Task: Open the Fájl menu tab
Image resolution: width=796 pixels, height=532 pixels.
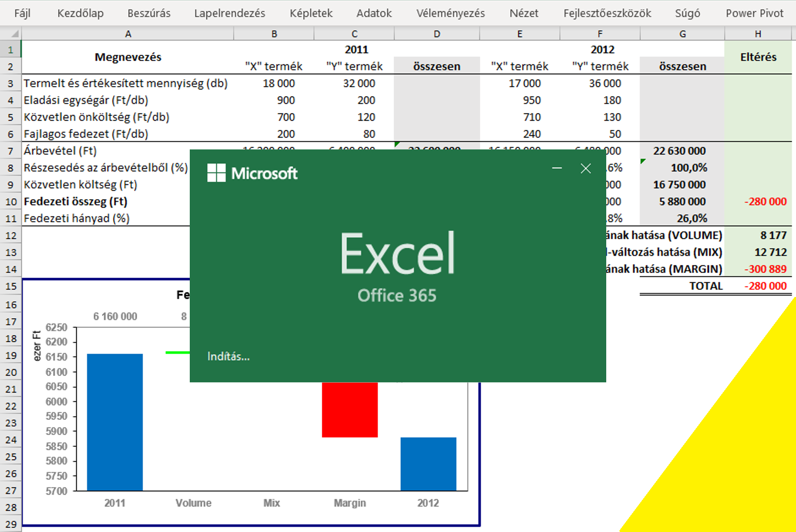Action: 22,13
